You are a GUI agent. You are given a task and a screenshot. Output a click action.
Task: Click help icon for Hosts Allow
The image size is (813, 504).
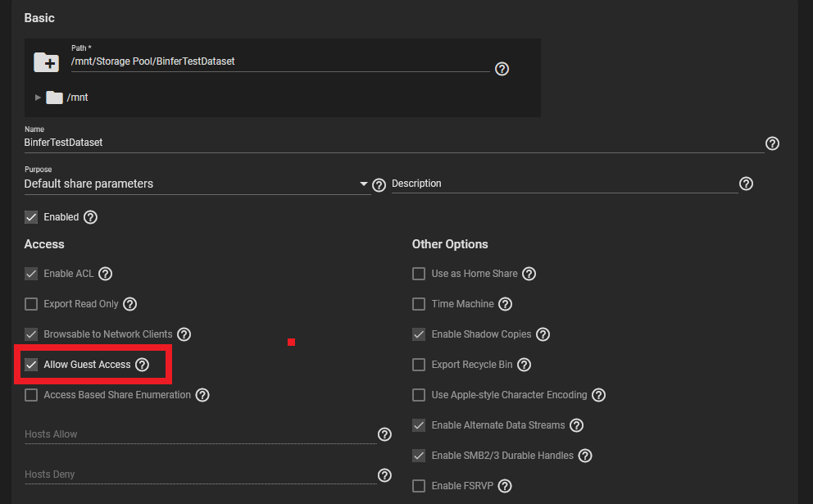click(384, 434)
